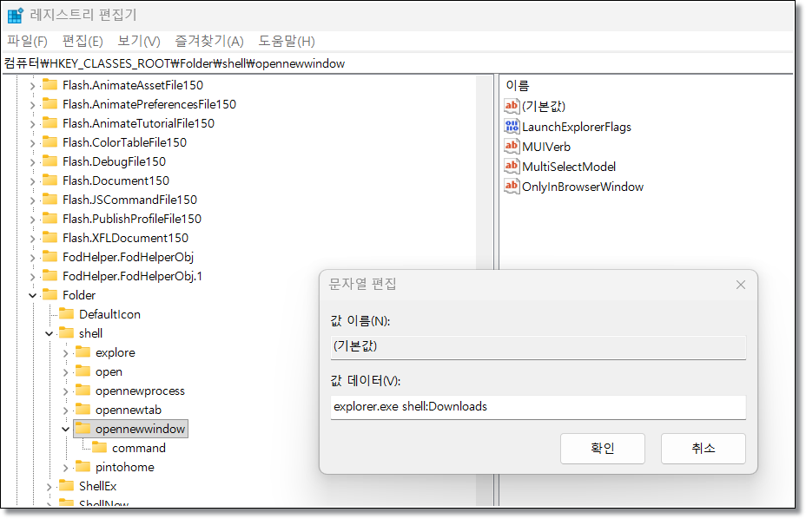Open the 보기(V) menu
The height and width of the screenshot is (532, 806).
tap(139, 41)
